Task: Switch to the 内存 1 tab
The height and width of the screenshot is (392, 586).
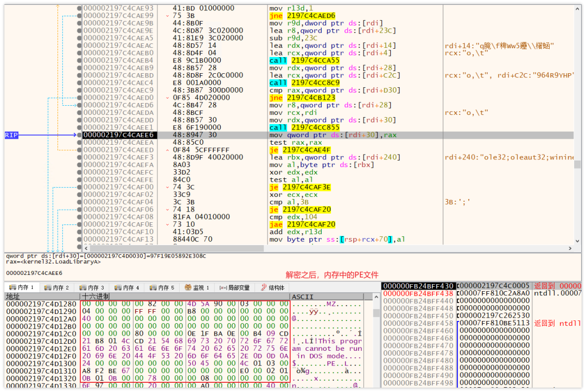Action: coord(21,287)
